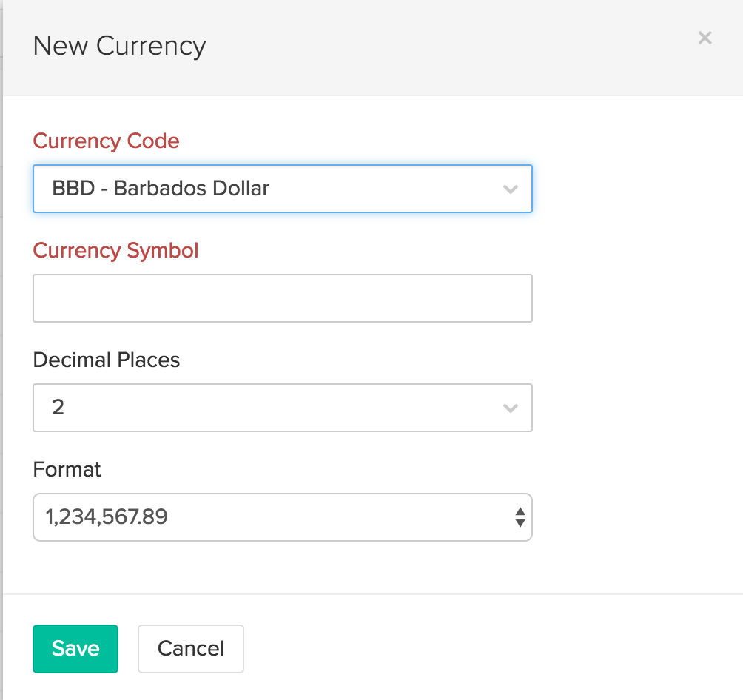Click the New Currency dialog title

tap(119, 46)
